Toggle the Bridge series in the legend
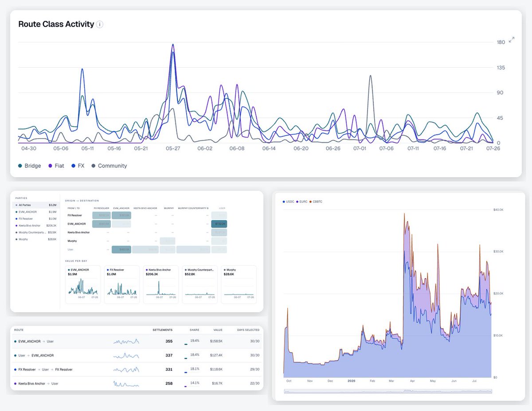 point(29,166)
